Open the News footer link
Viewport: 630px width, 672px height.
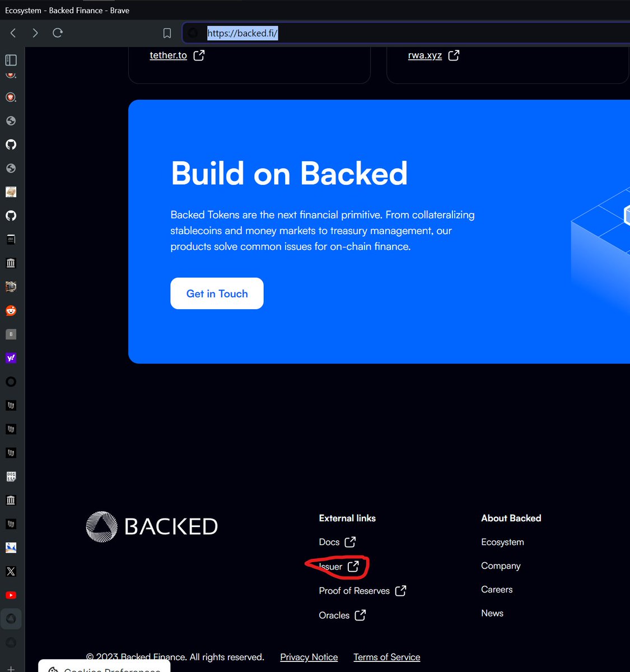click(492, 613)
